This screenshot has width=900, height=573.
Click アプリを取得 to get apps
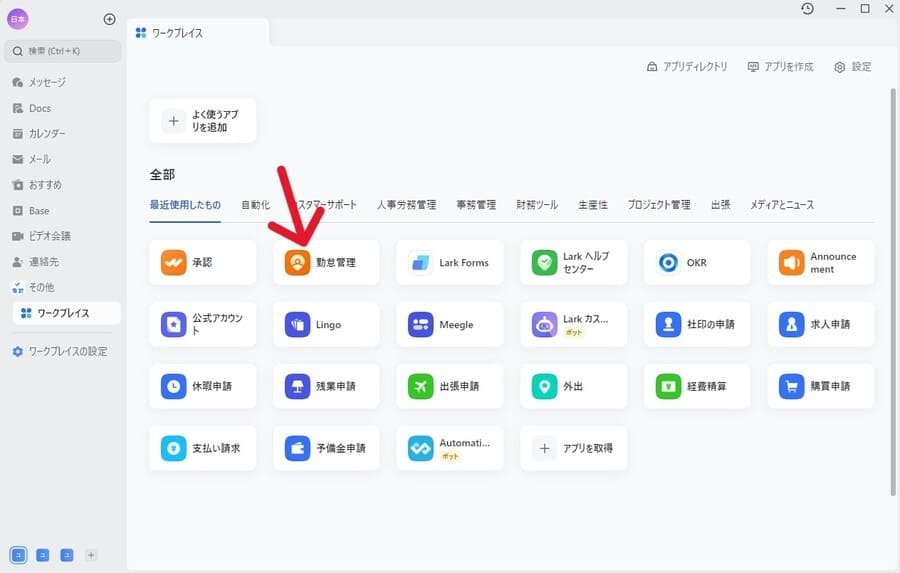pos(573,448)
